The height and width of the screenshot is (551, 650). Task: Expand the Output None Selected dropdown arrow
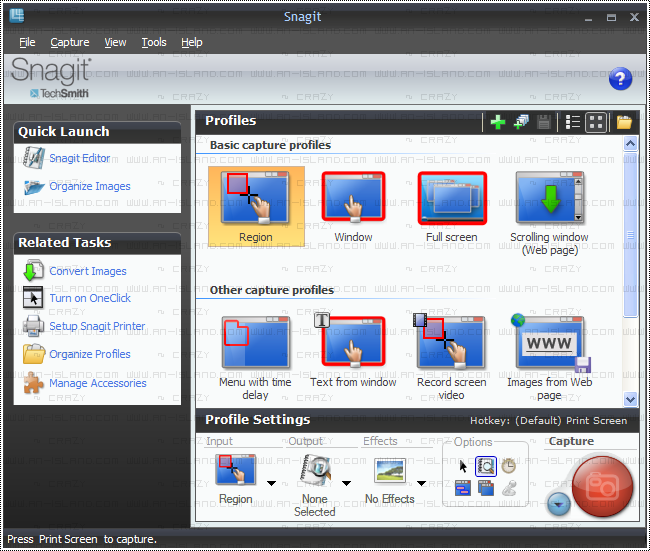click(x=347, y=483)
